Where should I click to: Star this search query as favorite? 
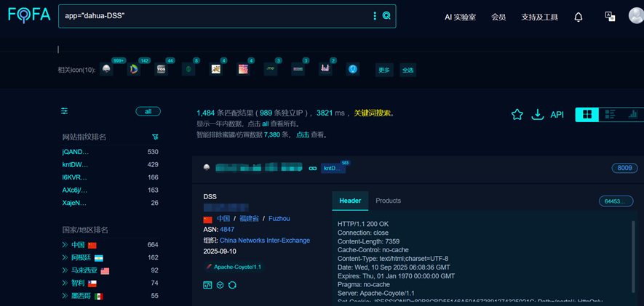click(517, 114)
